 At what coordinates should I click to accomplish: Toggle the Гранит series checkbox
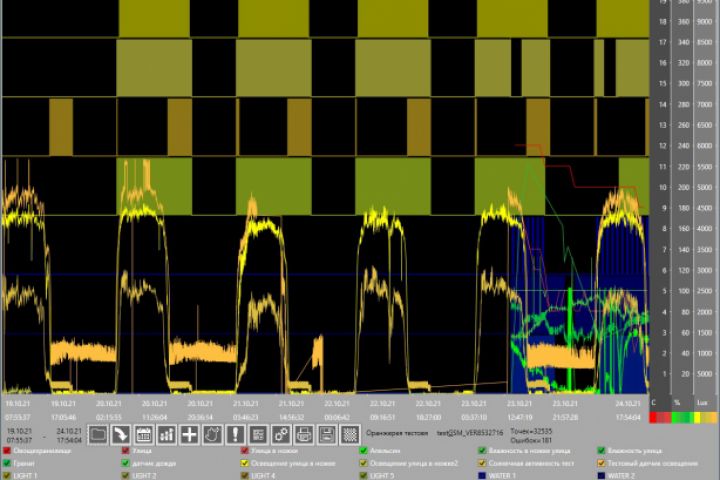pyautogui.click(x=7, y=463)
